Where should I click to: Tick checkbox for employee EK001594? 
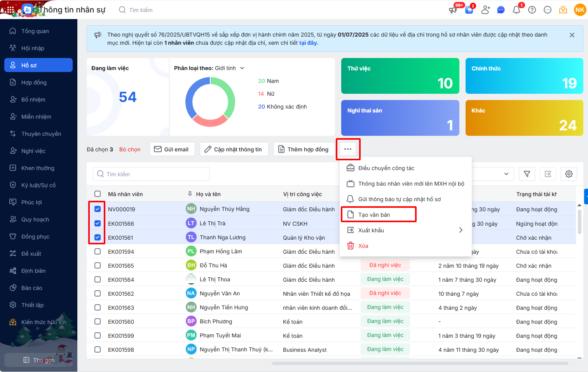pyautogui.click(x=98, y=251)
